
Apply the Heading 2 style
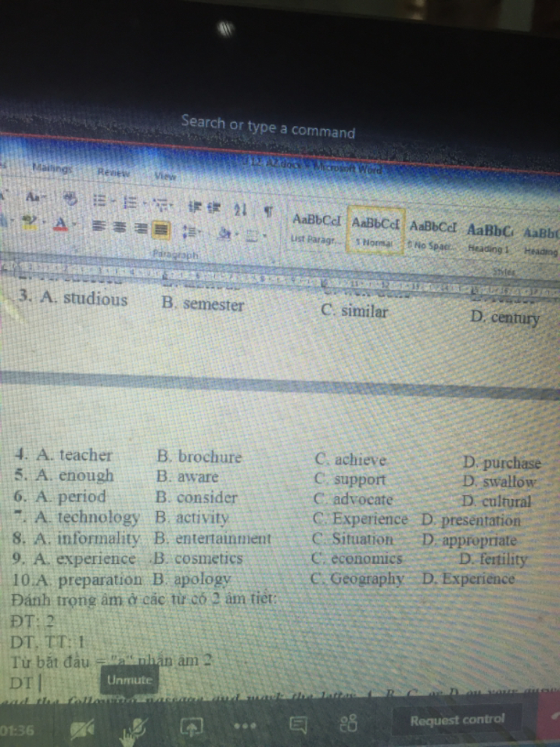click(541, 241)
